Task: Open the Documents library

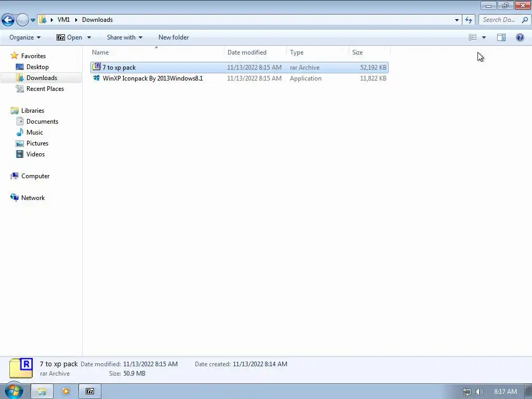Action: tap(42, 122)
